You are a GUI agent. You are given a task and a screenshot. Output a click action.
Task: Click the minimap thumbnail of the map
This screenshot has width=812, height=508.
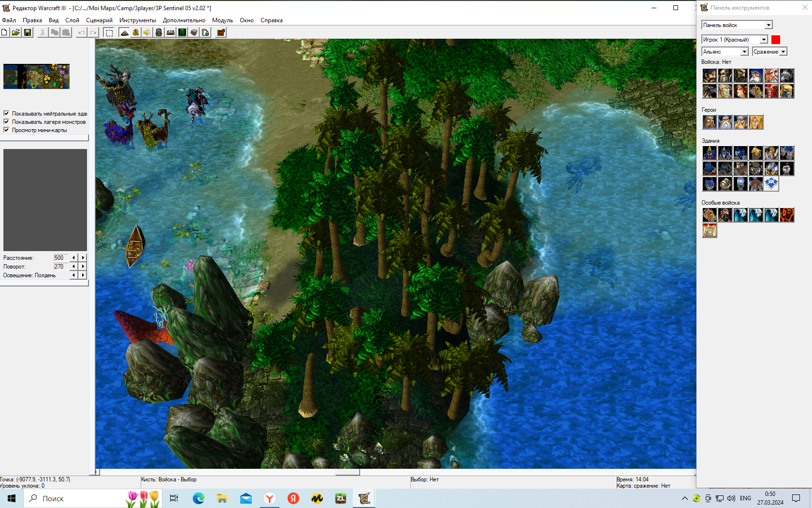click(36, 76)
